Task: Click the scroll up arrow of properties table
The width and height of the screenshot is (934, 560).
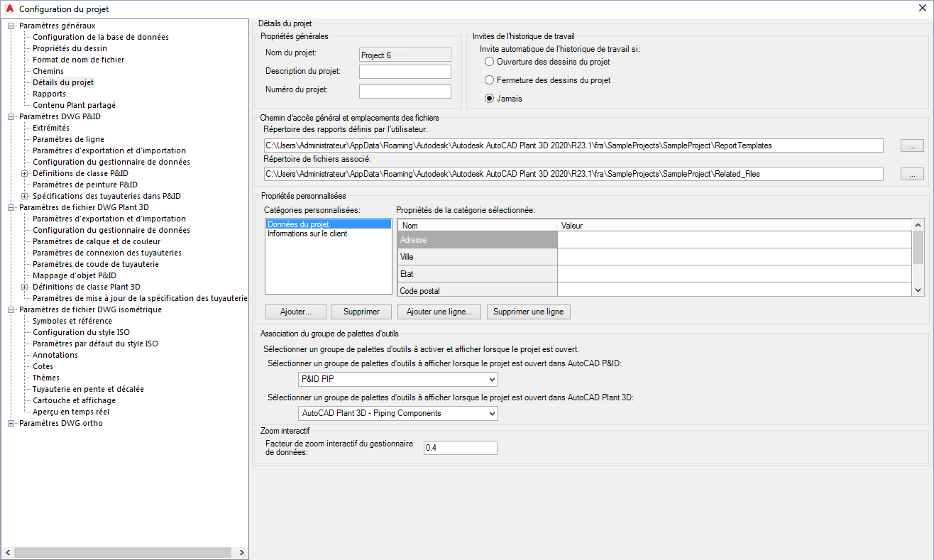Action: click(918, 225)
